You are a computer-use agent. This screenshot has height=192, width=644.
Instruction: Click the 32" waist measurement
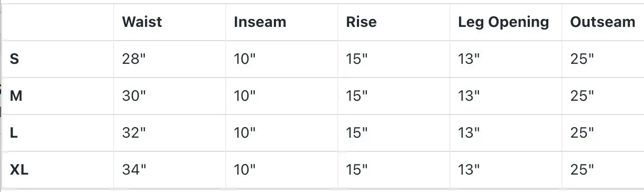(x=134, y=133)
